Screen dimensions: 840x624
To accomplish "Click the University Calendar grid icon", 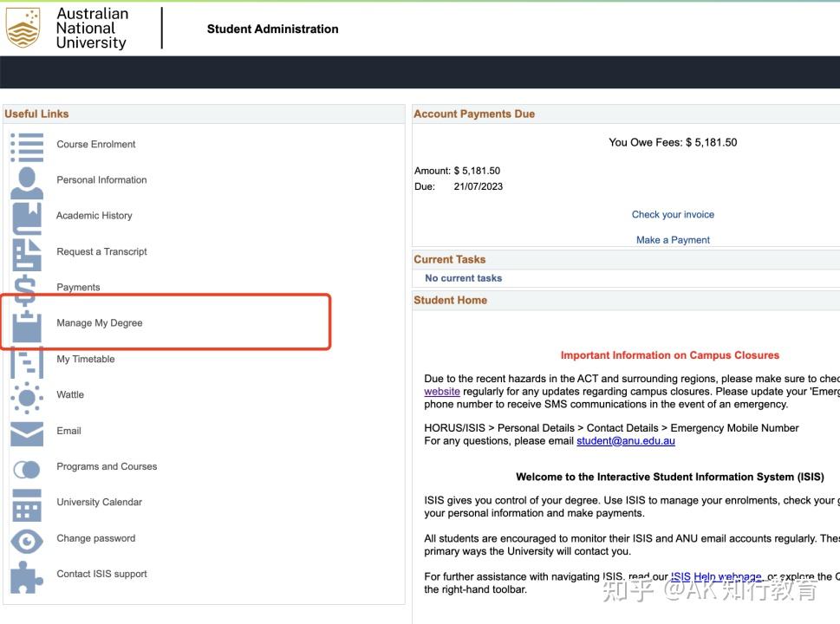I will (27, 504).
